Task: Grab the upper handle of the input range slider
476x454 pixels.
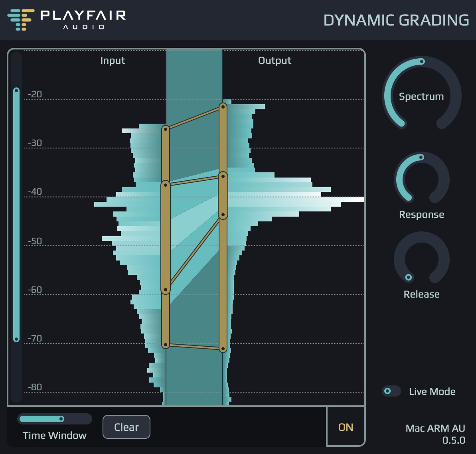Action: [16, 91]
